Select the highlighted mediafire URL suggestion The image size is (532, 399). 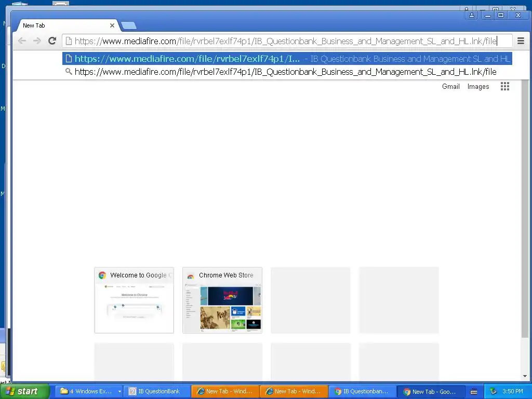pyautogui.click(x=287, y=59)
